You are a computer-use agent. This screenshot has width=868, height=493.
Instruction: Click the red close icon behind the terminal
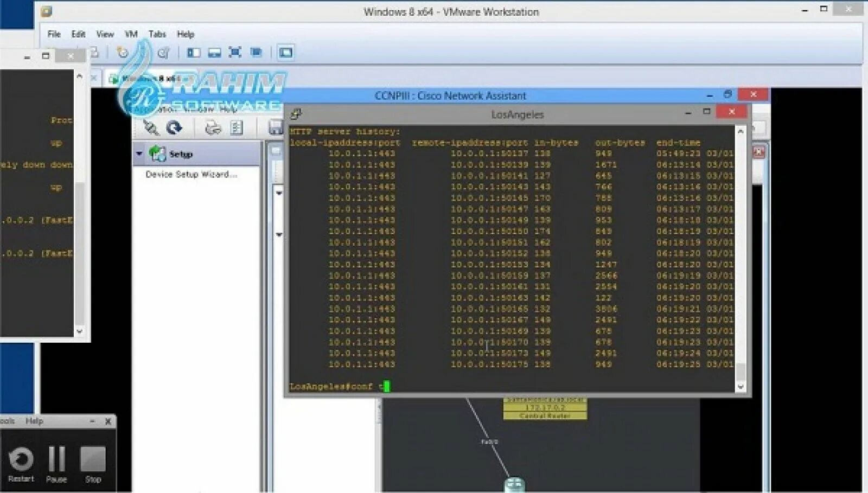coord(759,152)
